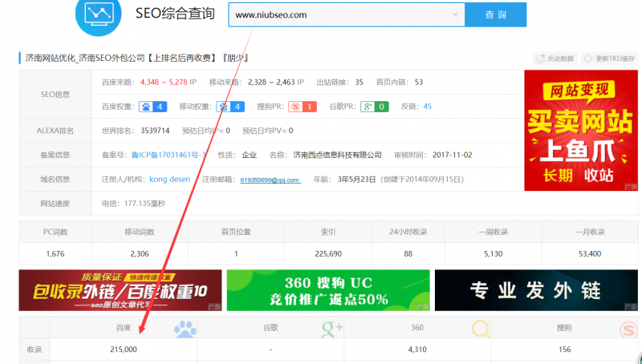Click the 谷歌 收录 dash value
This screenshot has width=642, height=364.
tap(270, 350)
